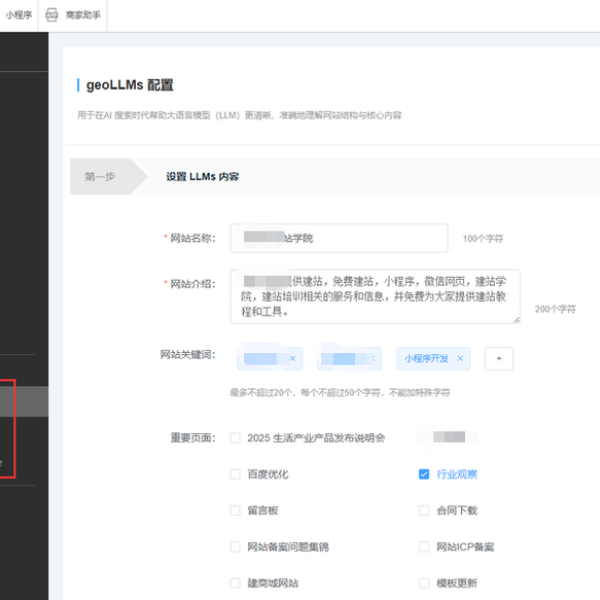Tick the 建商城网站 checkbox
600x600 pixels.
(236, 583)
